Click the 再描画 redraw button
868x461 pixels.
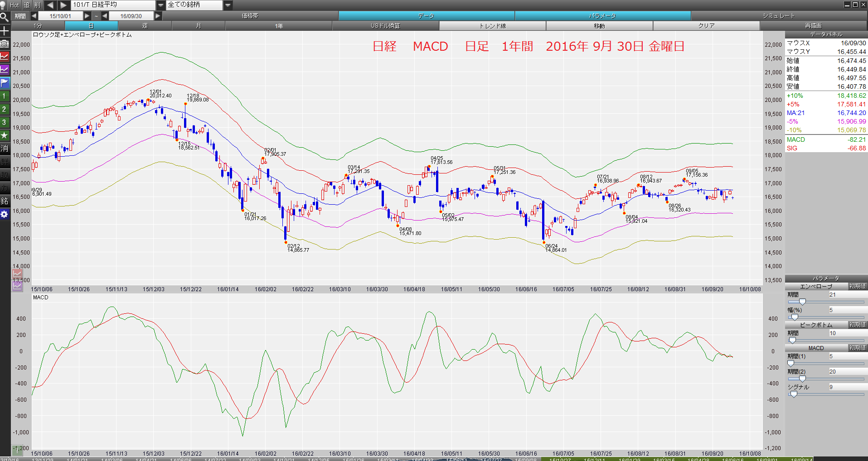click(x=814, y=26)
